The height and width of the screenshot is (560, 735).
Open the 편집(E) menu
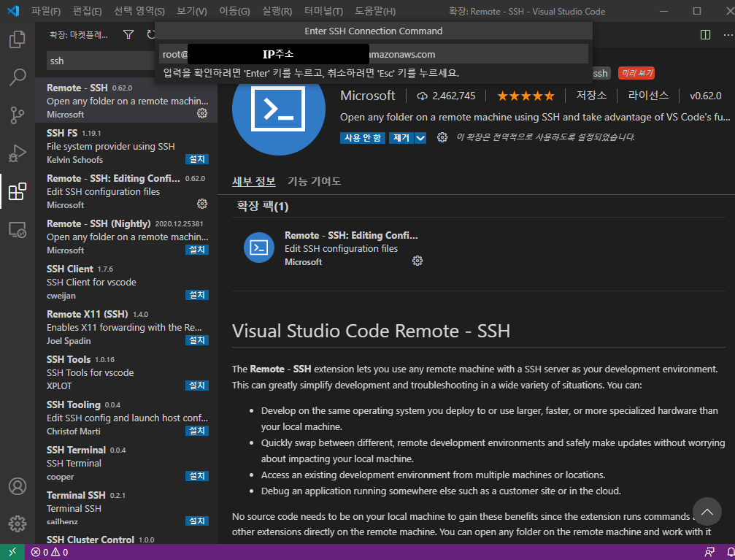point(87,11)
